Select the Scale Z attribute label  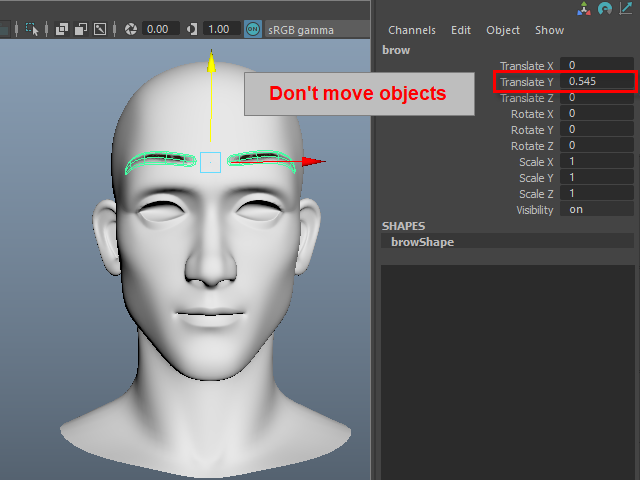[x=536, y=194]
